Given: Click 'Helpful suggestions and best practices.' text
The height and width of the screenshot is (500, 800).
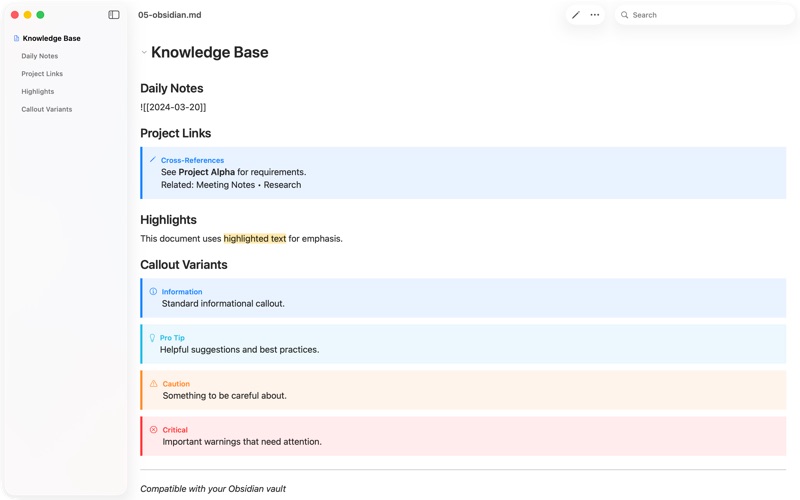Looking at the screenshot, I should pyautogui.click(x=239, y=349).
